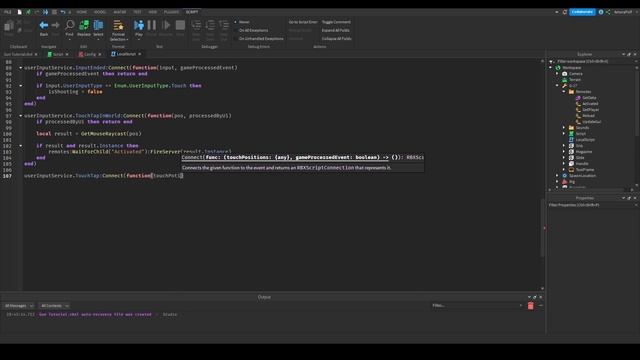Open the All Messages dropdown
This screenshot has height=360, width=640.
point(19,306)
